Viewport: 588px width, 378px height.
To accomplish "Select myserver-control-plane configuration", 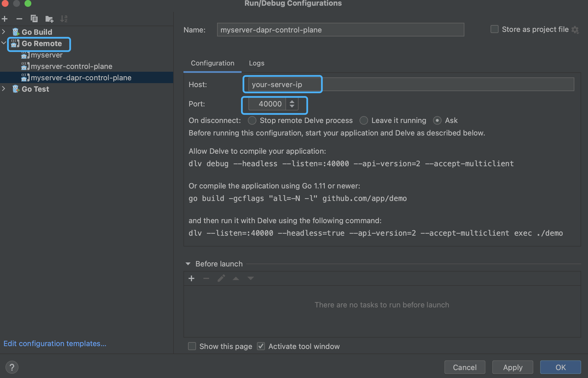I will pyautogui.click(x=87, y=66).
